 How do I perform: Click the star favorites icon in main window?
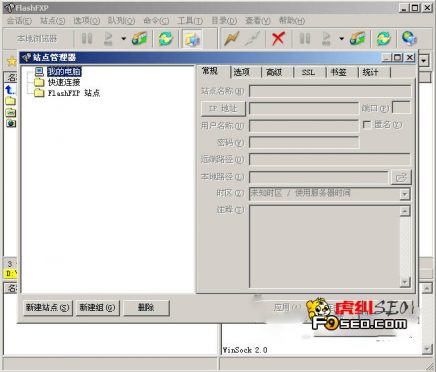[12, 61]
